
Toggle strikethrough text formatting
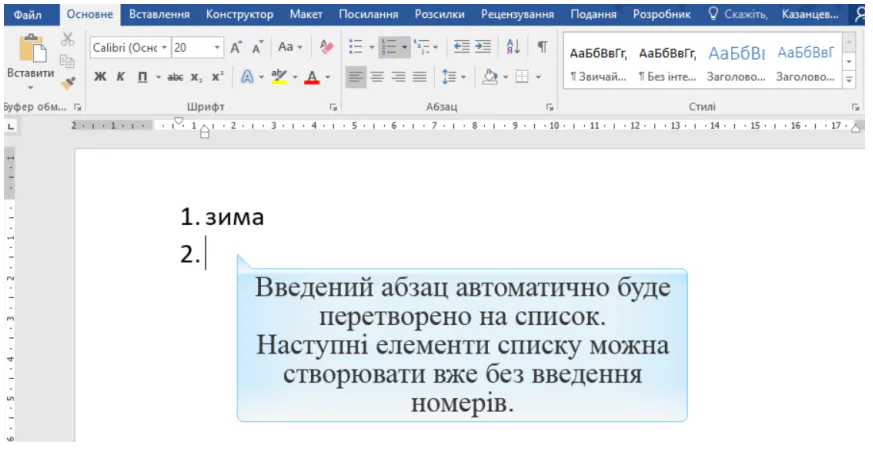tap(175, 77)
